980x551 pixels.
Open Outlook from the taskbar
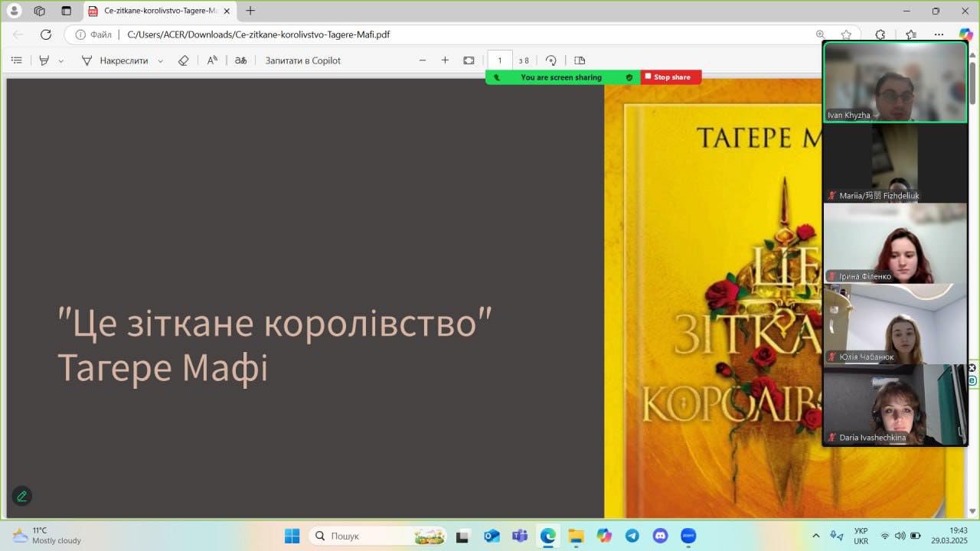pos(492,536)
